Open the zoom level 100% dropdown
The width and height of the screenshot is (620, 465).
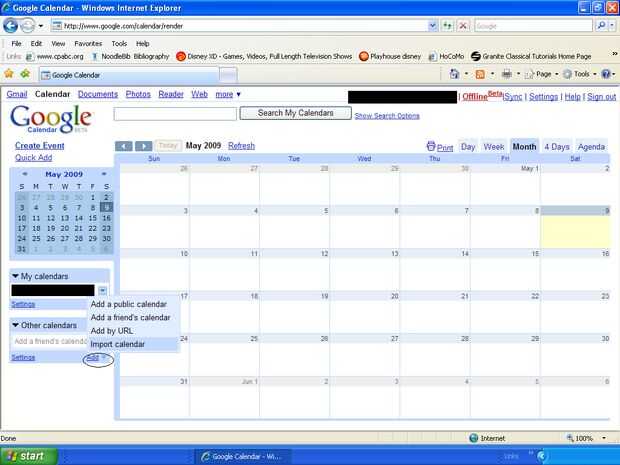[x=604, y=438]
